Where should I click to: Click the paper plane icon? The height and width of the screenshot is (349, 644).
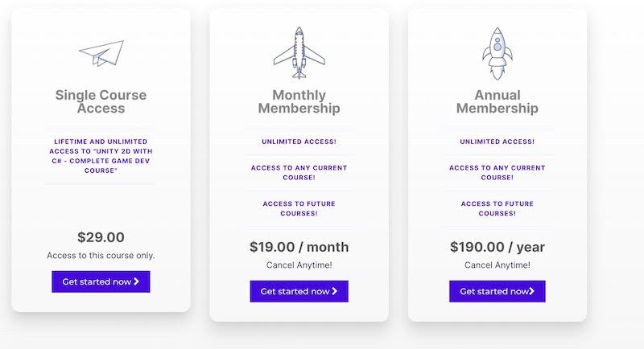101,53
